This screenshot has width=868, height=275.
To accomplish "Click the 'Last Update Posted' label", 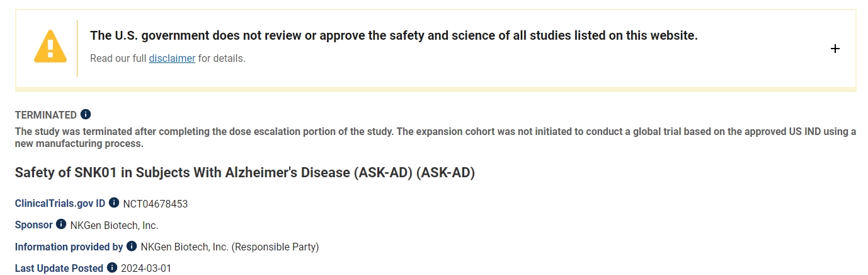I will [59, 268].
